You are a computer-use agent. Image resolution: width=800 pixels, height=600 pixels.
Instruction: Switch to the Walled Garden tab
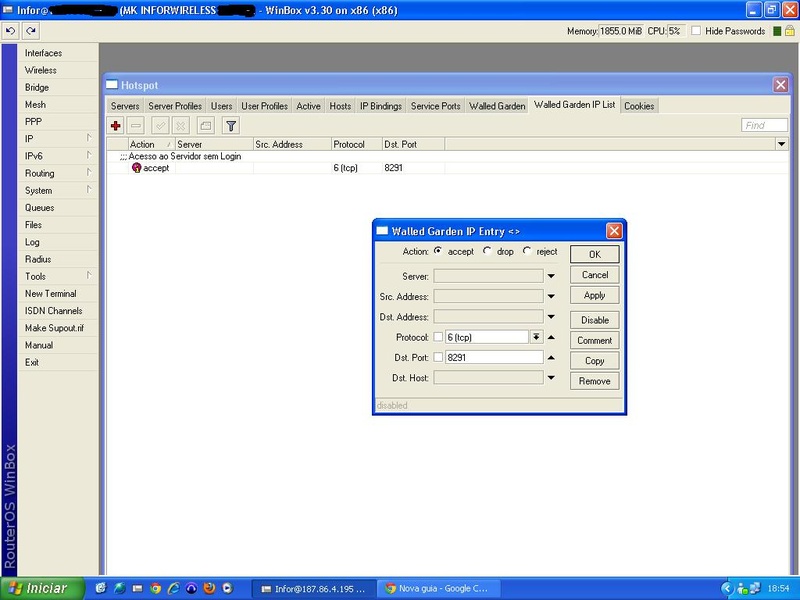pyautogui.click(x=497, y=106)
